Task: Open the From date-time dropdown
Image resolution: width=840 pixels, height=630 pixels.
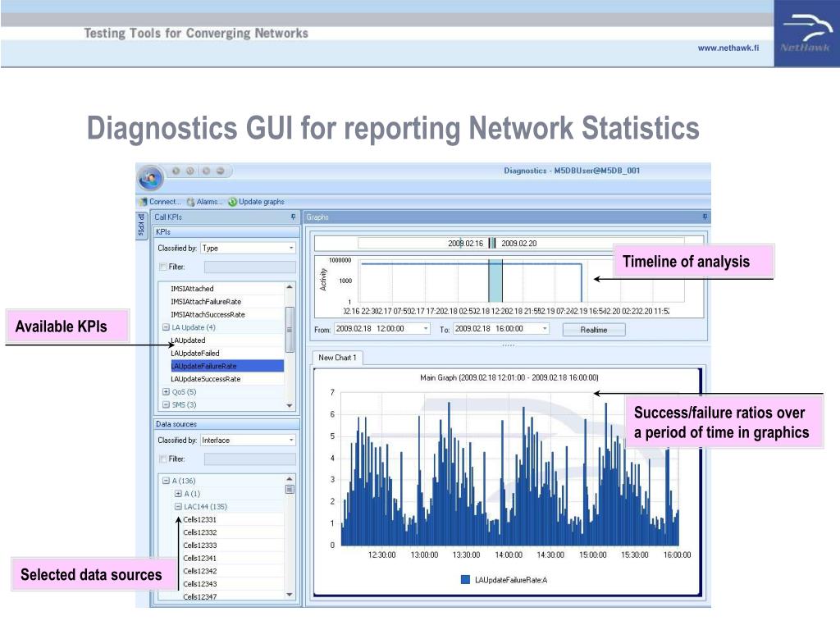Action: tap(425, 329)
